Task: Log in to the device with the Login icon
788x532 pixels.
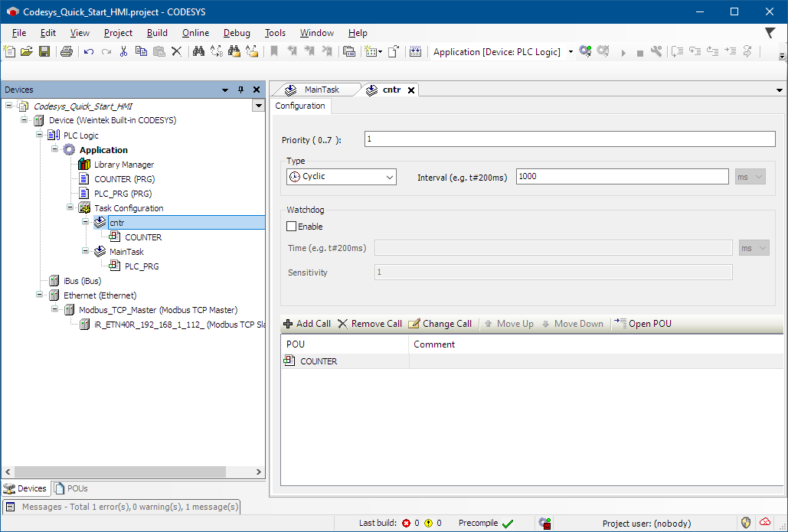Action: pyautogui.click(x=585, y=51)
